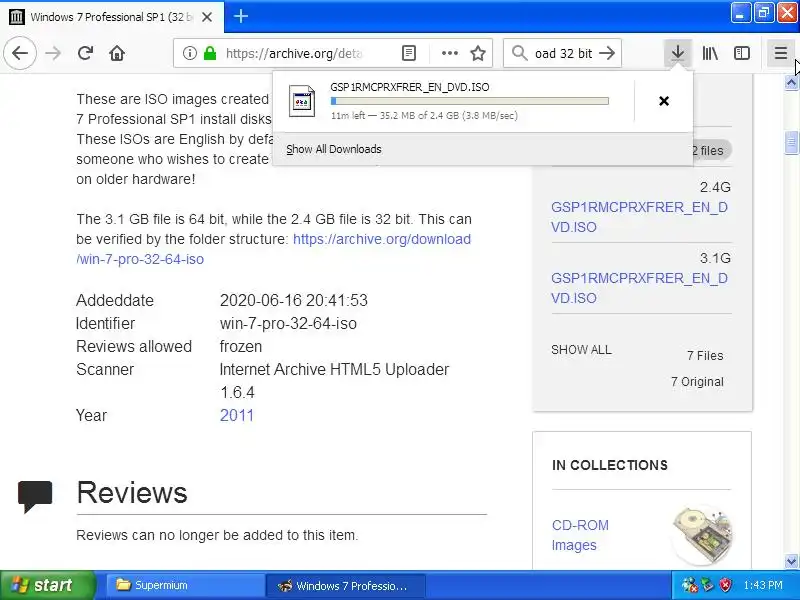Image resolution: width=800 pixels, height=600 pixels.
Task: Click the IN COLLECTIONS heading
Action: point(610,465)
